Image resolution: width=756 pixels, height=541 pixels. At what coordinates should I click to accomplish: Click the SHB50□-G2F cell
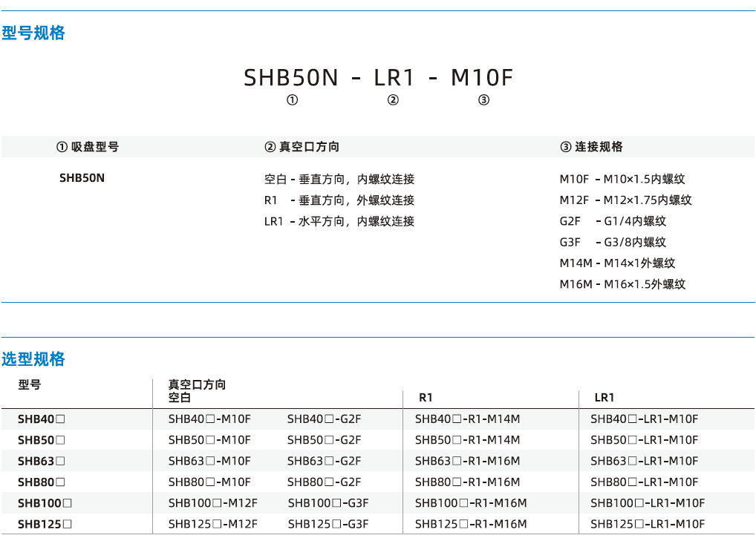pos(325,440)
